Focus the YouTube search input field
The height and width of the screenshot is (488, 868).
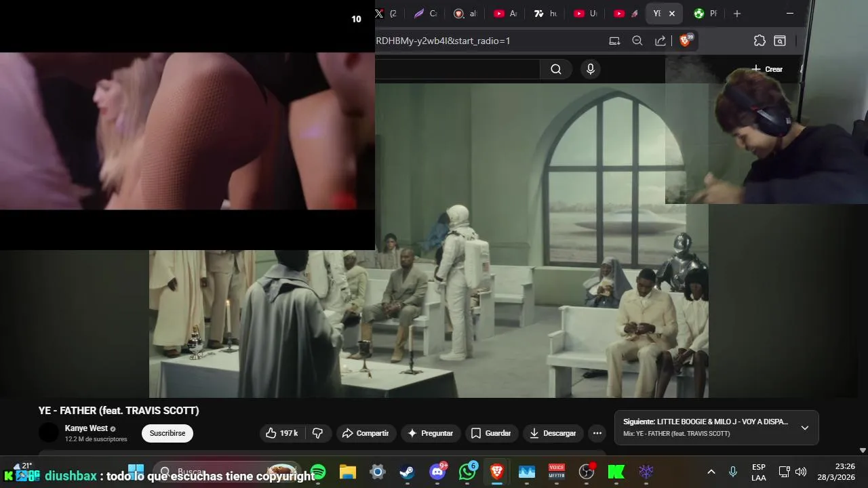pyautogui.click(x=458, y=69)
